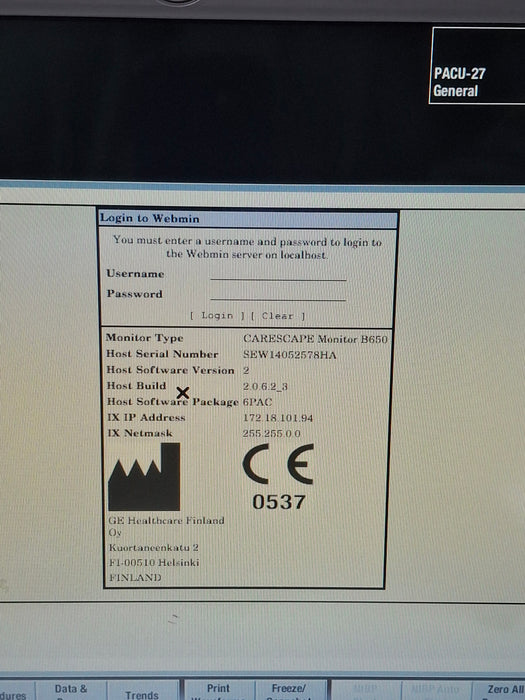Viewport: 525px width, 700px height.
Task: Tap the Freeze/Snapshot button
Action: (x=289, y=690)
